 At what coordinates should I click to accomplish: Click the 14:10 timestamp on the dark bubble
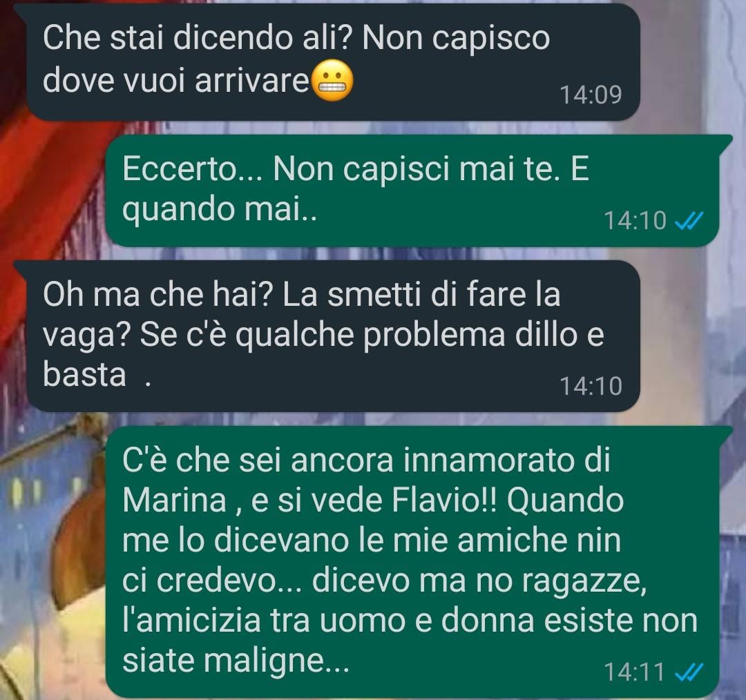pos(591,386)
